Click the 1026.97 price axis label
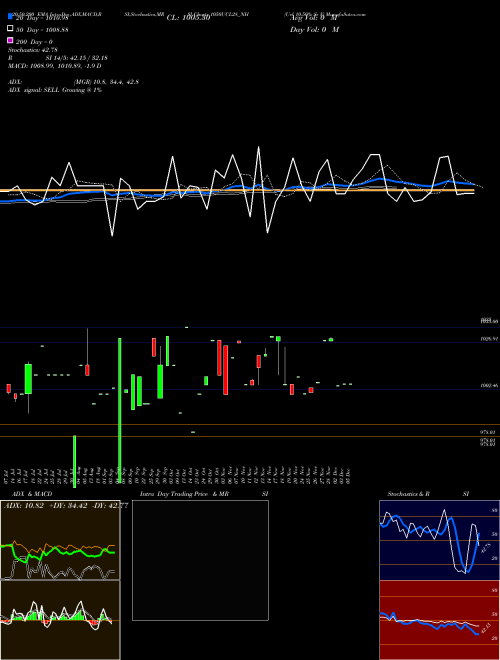 click(489, 338)
